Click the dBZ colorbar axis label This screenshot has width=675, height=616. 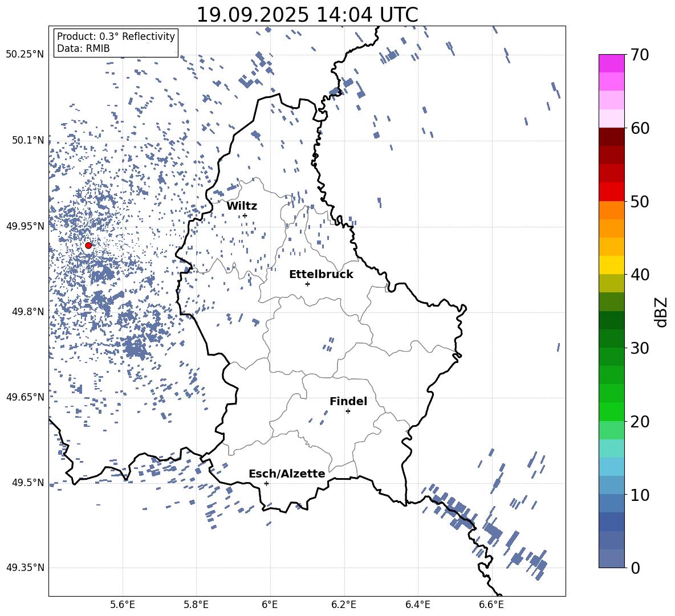(x=662, y=312)
